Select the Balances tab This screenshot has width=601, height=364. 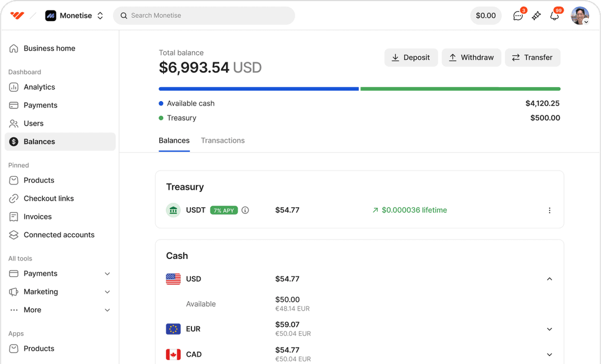[x=174, y=140]
